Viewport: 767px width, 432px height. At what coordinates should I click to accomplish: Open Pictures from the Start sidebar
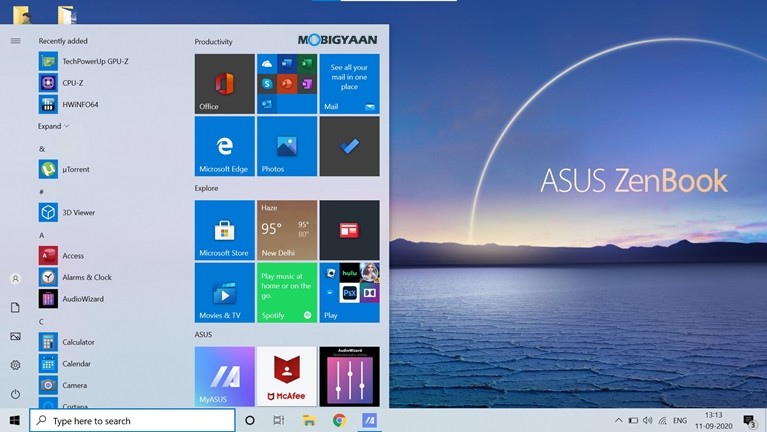click(15, 336)
